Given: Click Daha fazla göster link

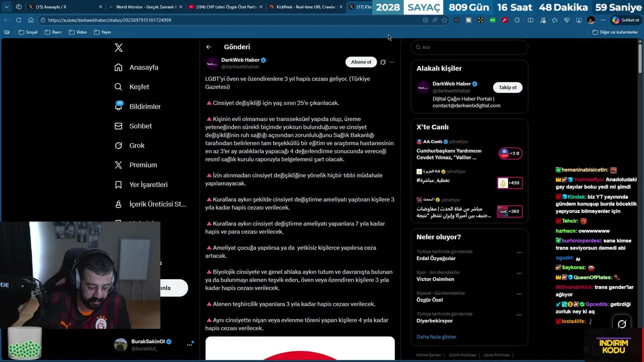Looking at the screenshot, I should click(x=436, y=337).
